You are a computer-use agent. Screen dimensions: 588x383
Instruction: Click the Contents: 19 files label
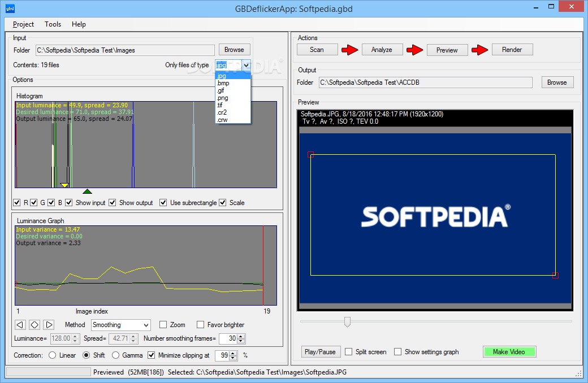click(36, 65)
